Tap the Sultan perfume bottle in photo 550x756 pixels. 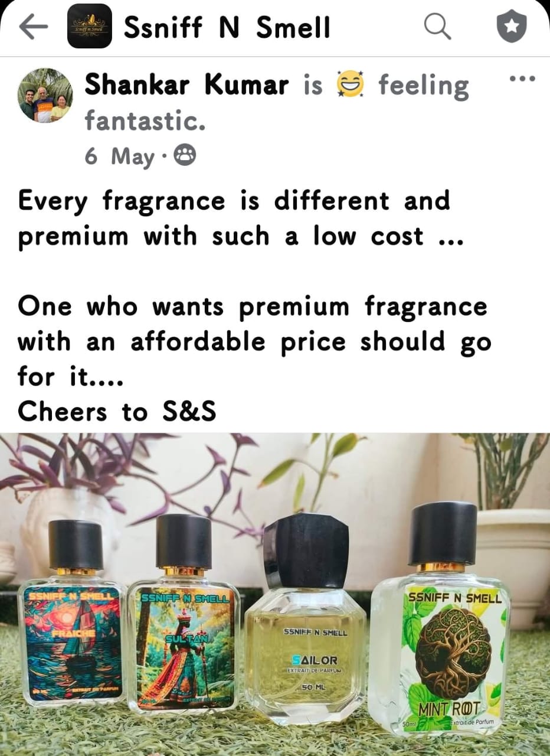click(184, 612)
